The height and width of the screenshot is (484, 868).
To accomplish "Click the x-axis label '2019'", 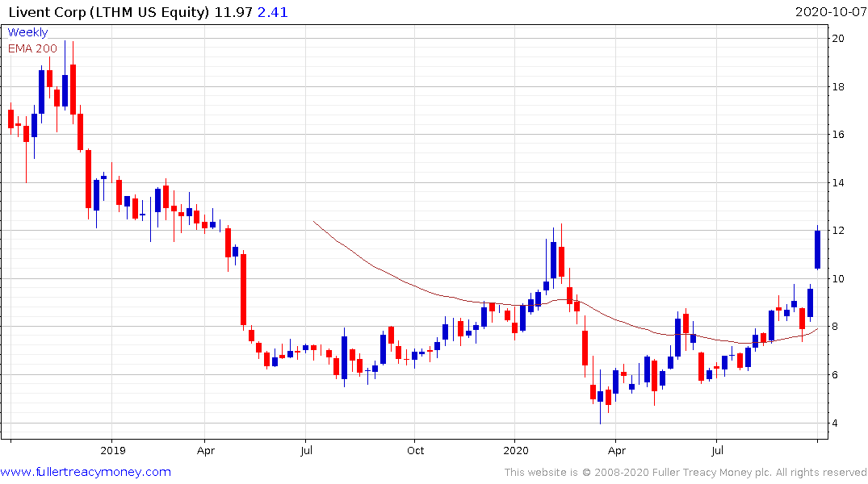I will pos(113,451).
